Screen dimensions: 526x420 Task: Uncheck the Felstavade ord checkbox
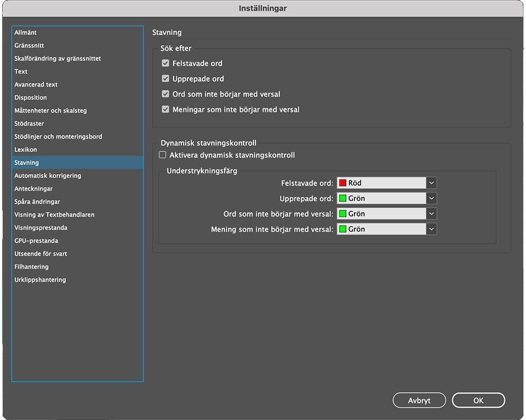(x=165, y=63)
